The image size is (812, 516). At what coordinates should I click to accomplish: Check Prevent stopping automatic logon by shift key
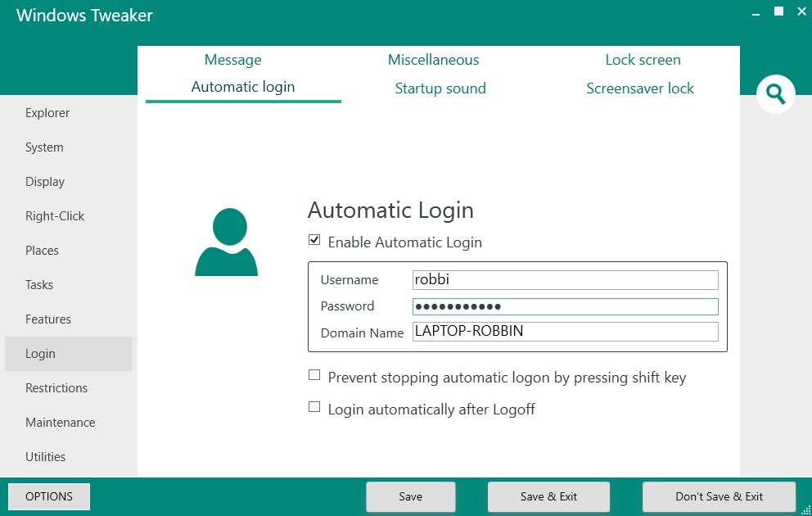click(x=314, y=374)
